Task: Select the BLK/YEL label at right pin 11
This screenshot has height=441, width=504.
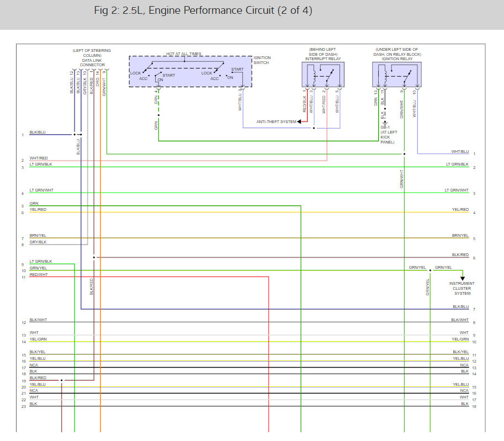Action: [x=460, y=352]
